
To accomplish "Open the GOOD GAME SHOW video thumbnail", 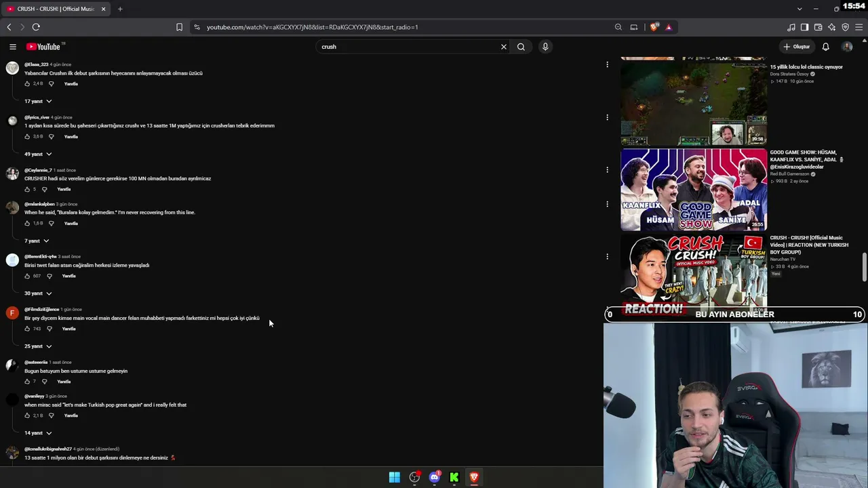I will (694, 190).
